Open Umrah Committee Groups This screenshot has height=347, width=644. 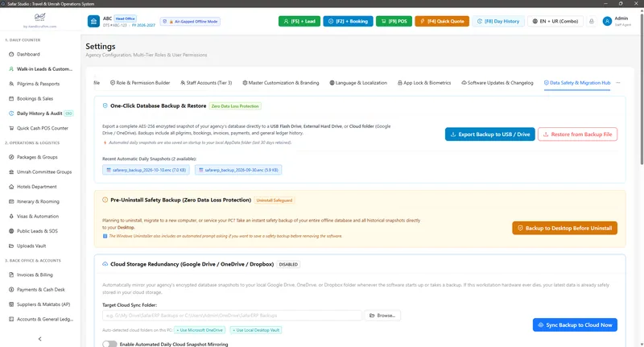click(40, 171)
